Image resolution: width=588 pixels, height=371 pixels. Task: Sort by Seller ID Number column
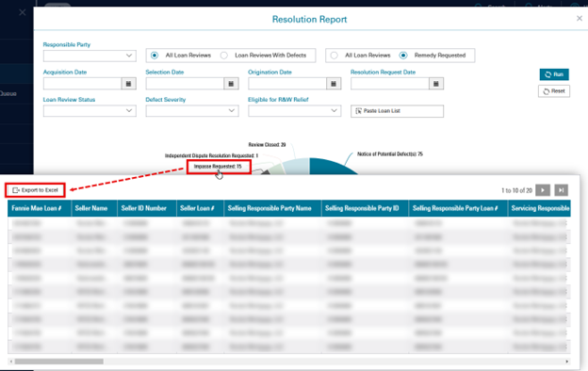[147, 208]
